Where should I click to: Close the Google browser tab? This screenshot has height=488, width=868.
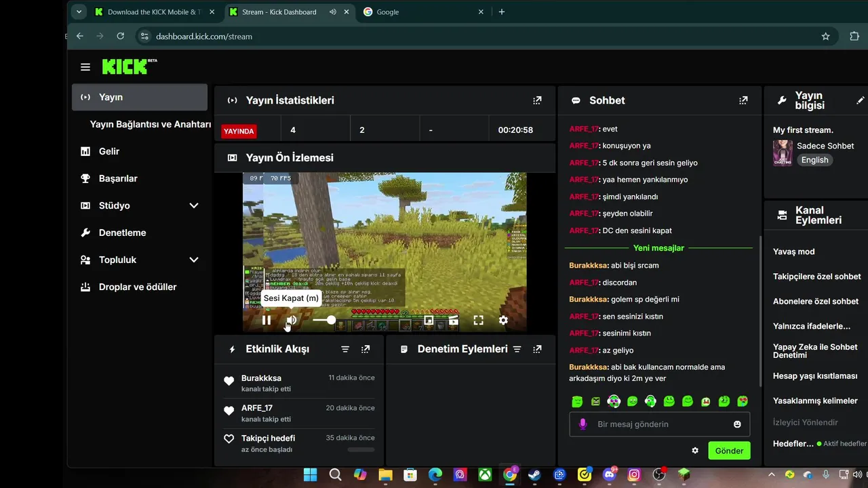(481, 12)
